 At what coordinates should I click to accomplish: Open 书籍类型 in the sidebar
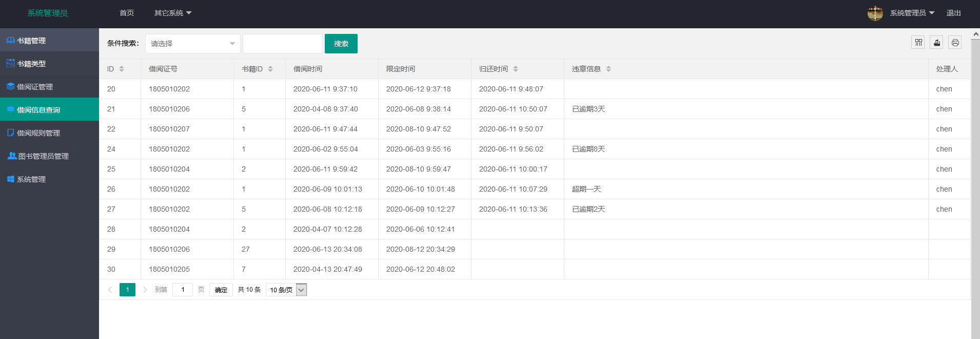click(x=49, y=63)
